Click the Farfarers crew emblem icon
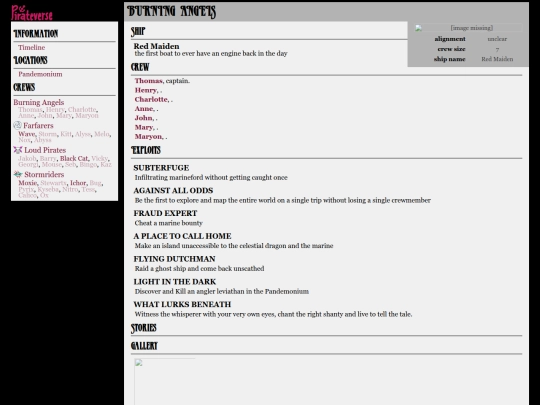This screenshot has width=540, height=405. click(x=17, y=125)
